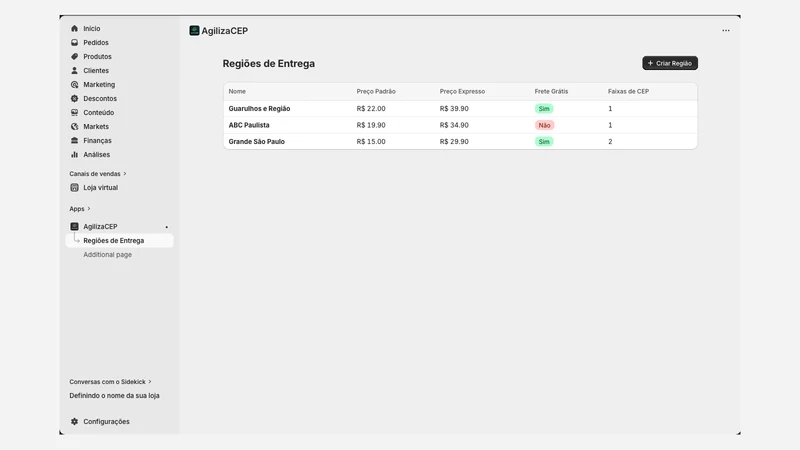Expand Conversas com o Sidekick chevron
Image resolution: width=800 pixels, height=450 pixels.
149,382
